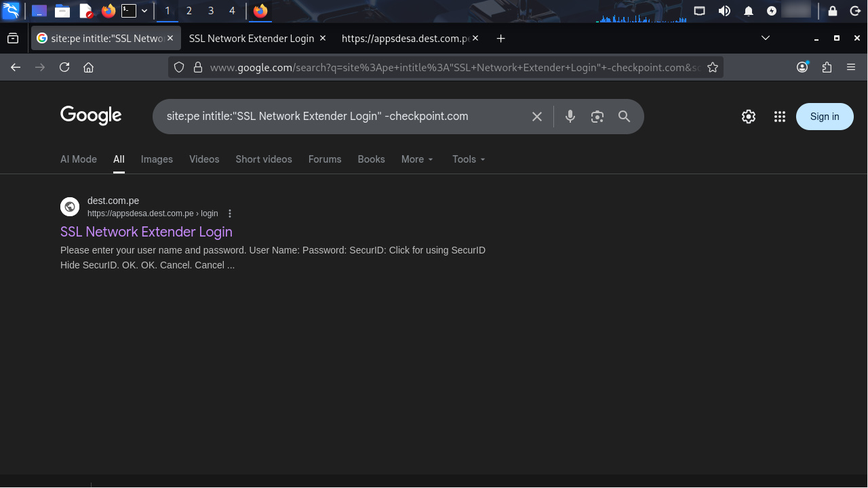Open Google quick settings gear
Viewport: 868px width, 488px height.
click(749, 117)
